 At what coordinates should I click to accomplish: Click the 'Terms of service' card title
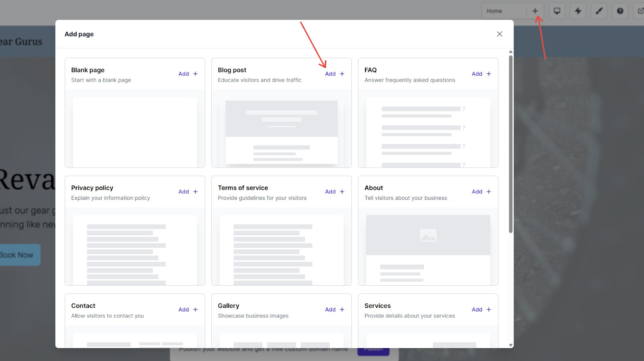pos(243,188)
